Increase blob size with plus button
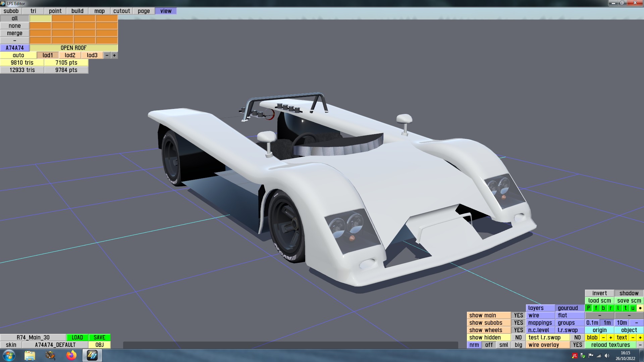 [x=611, y=338]
